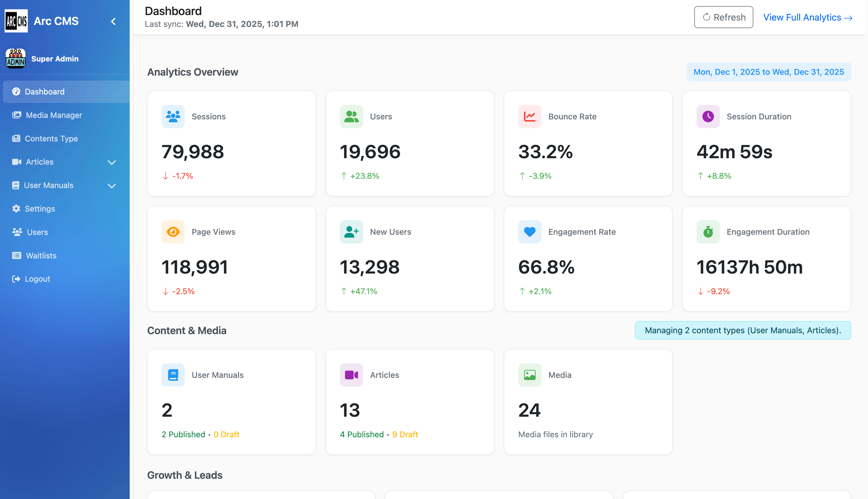Image resolution: width=868 pixels, height=499 pixels.
Task: Click the Engagement Rate heart icon
Action: (x=529, y=232)
